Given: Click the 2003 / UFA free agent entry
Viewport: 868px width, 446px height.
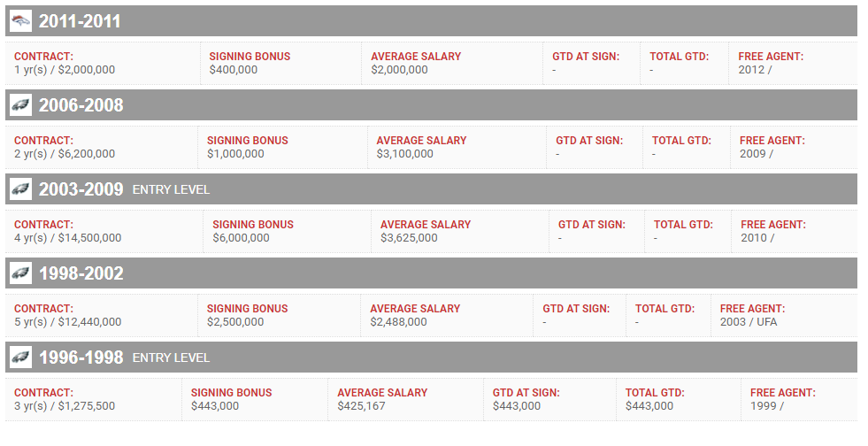Looking at the screenshot, I should (749, 322).
